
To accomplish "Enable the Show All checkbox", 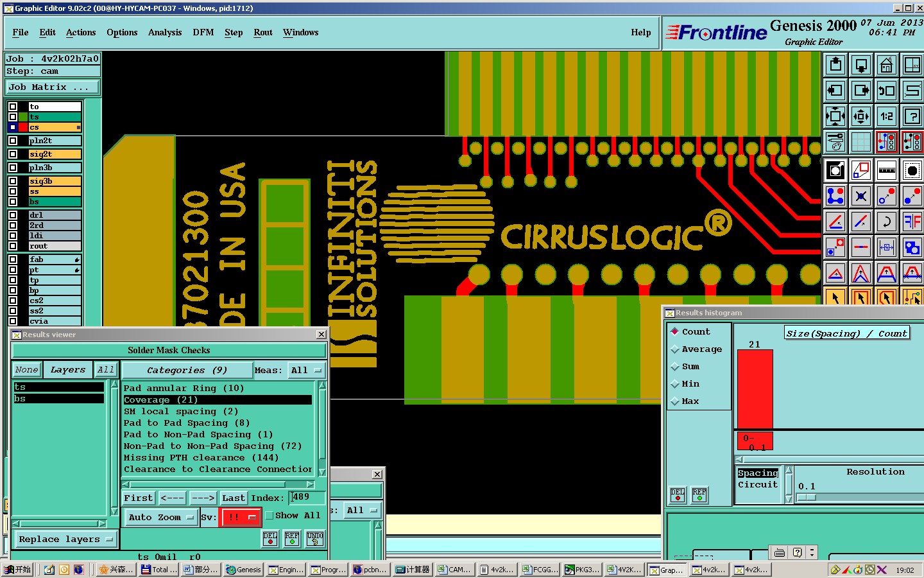I will click(x=269, y=515).
